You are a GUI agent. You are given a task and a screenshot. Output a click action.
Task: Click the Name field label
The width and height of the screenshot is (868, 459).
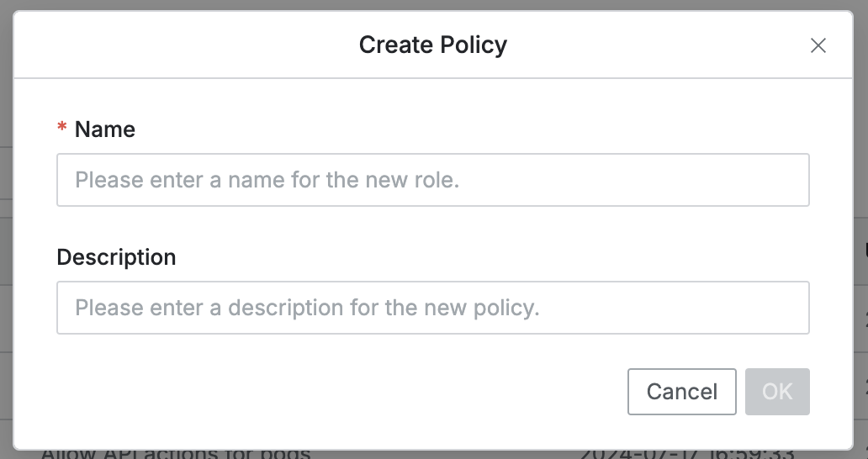(x=105, y=129)
